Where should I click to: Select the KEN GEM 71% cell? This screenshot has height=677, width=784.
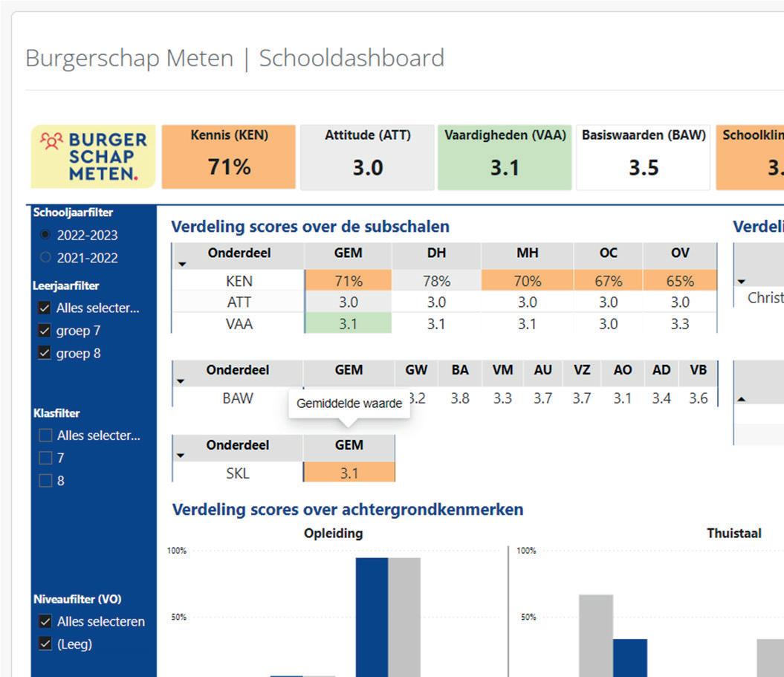click(x=348, y=280)
